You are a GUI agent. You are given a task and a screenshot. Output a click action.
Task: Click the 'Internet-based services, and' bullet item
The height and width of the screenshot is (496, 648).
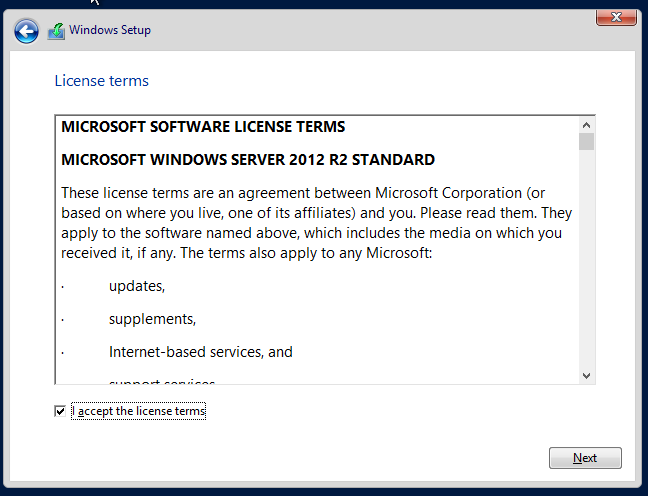[200, 352]
